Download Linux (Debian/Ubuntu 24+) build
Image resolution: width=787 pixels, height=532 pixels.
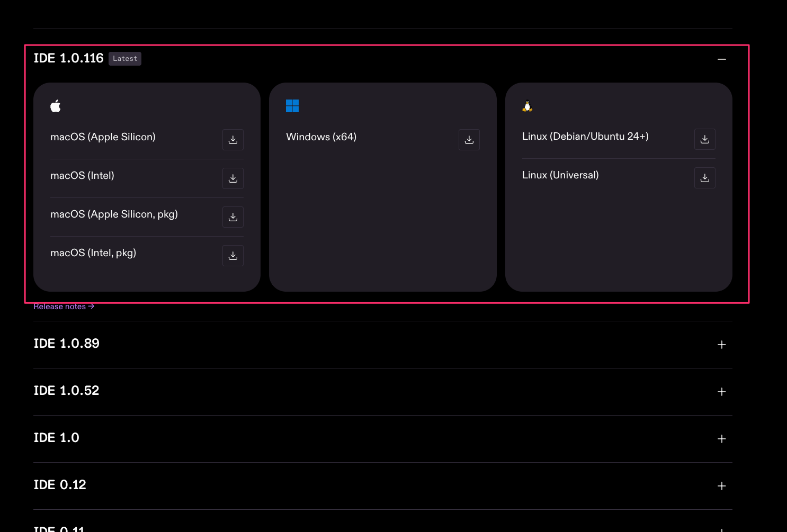point(705,139)
